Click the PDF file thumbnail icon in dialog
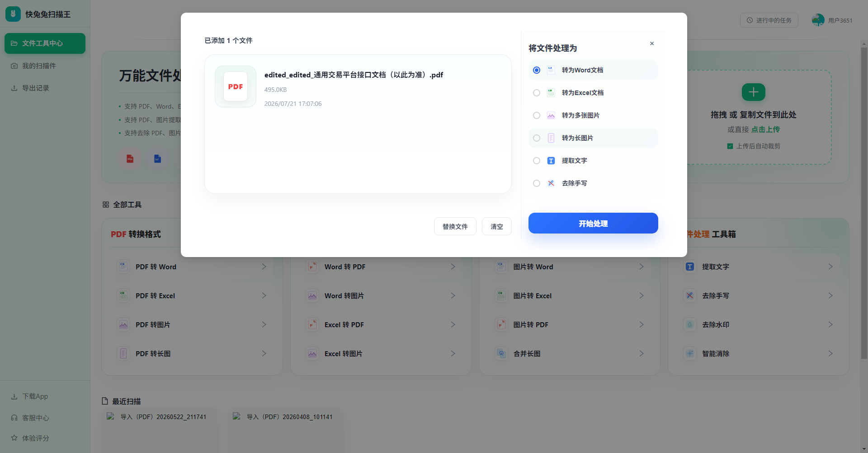This screenshot has height=453, width=868. 236,86
